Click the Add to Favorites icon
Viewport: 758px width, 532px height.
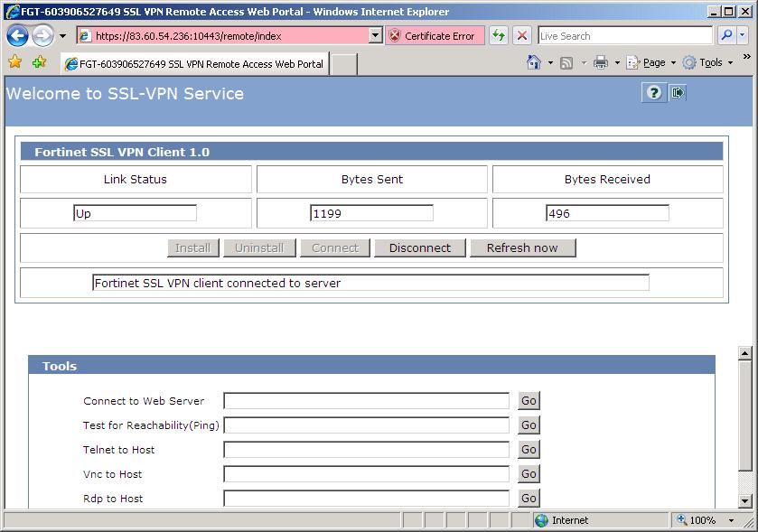click(x=39, y=62)
